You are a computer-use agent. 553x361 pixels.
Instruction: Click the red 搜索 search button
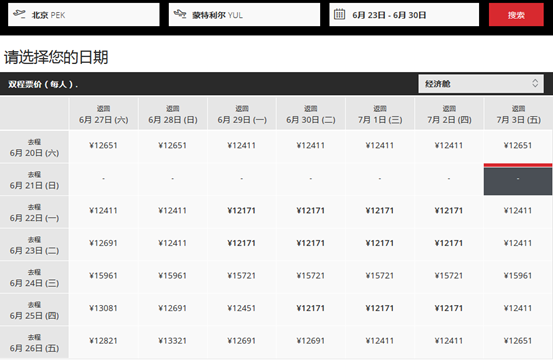516,14
